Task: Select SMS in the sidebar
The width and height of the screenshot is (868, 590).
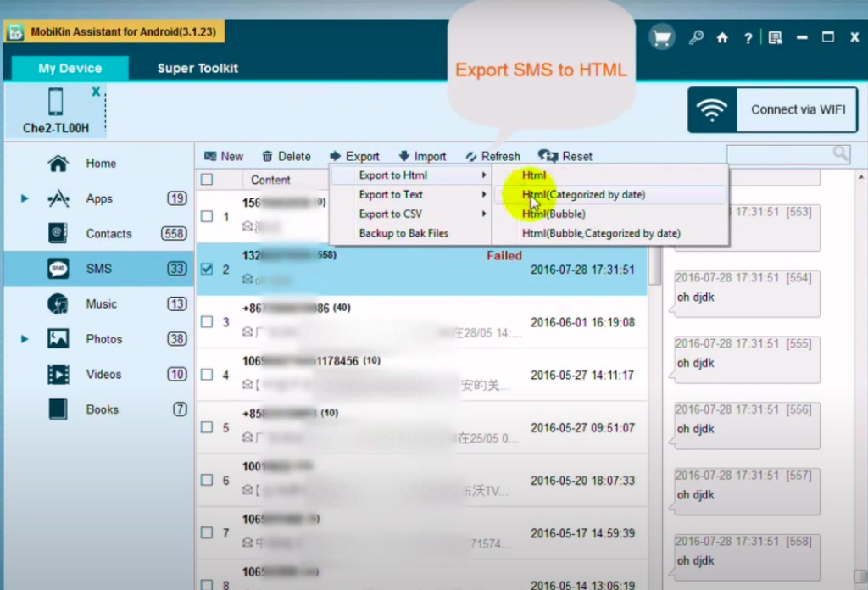Action: 99,269
